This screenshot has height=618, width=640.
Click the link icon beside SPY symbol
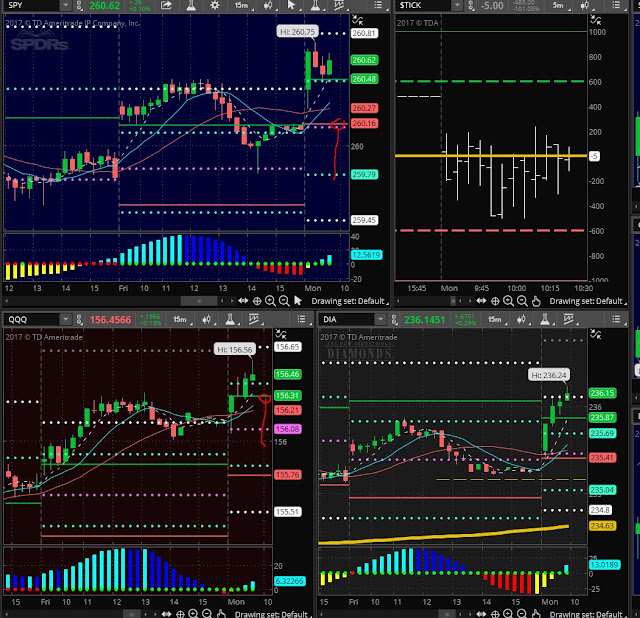pos(79,5)
